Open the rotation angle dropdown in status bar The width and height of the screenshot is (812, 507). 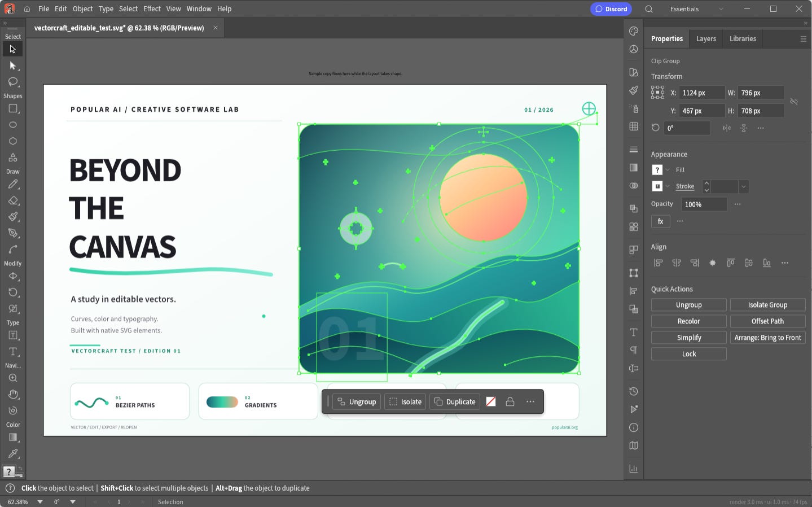pyautogui.click(x=73, y=502)
